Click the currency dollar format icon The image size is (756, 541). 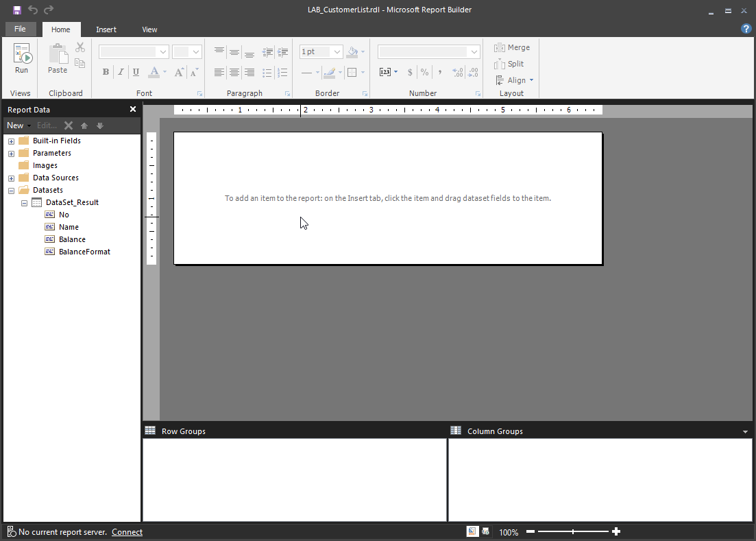click(x=410, y=72)
